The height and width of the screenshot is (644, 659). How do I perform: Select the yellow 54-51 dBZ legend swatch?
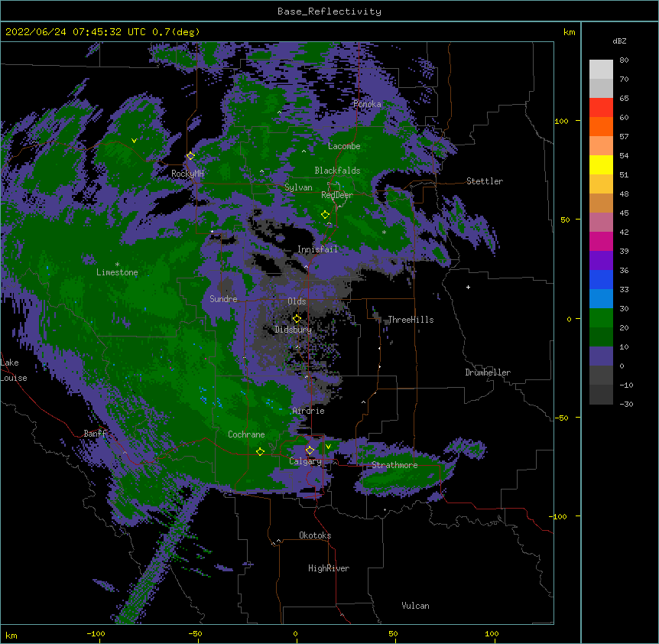(601, 164)
